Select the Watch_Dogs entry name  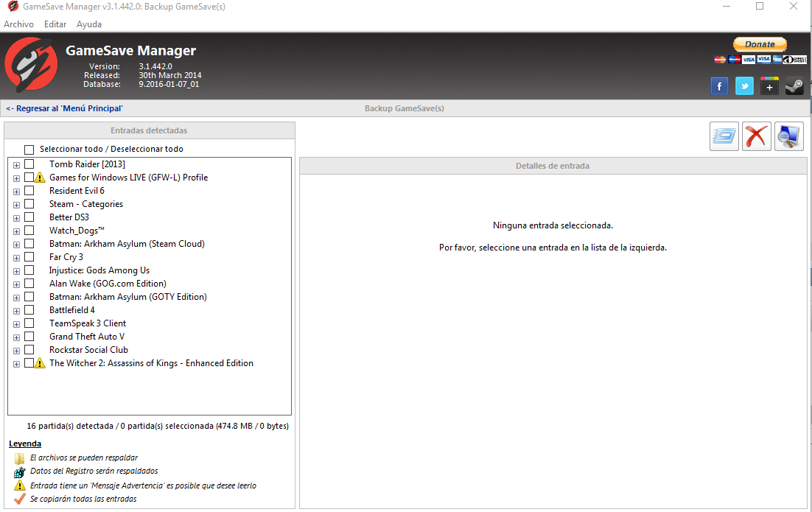click(77, 231)
